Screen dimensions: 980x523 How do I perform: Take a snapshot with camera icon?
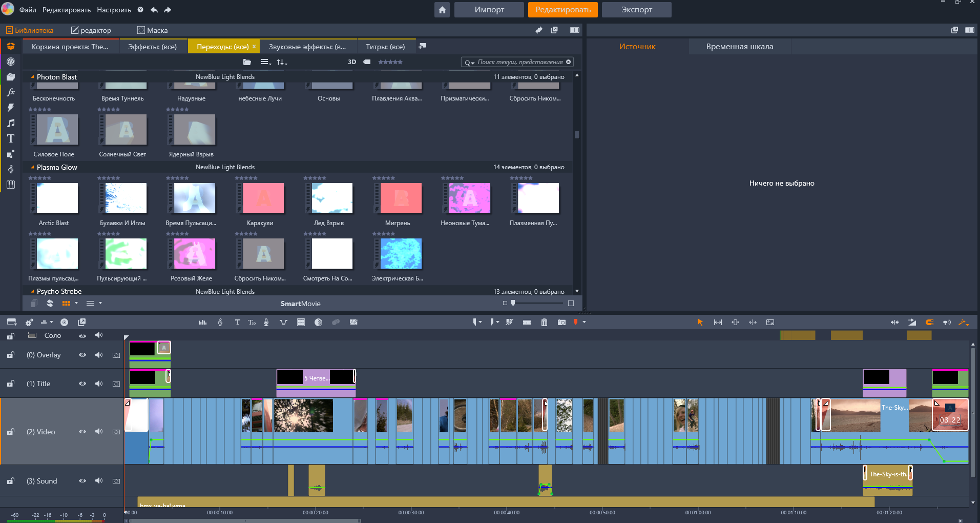pos(561,323)
